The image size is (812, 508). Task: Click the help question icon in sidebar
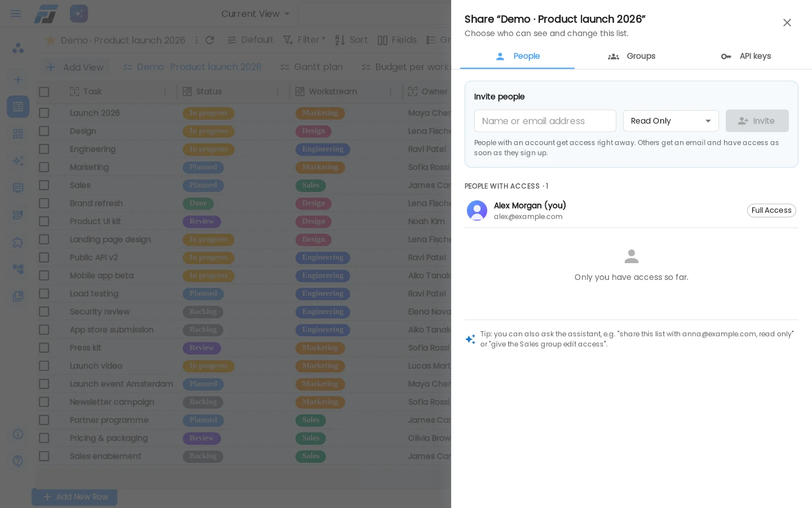point(18,461)
